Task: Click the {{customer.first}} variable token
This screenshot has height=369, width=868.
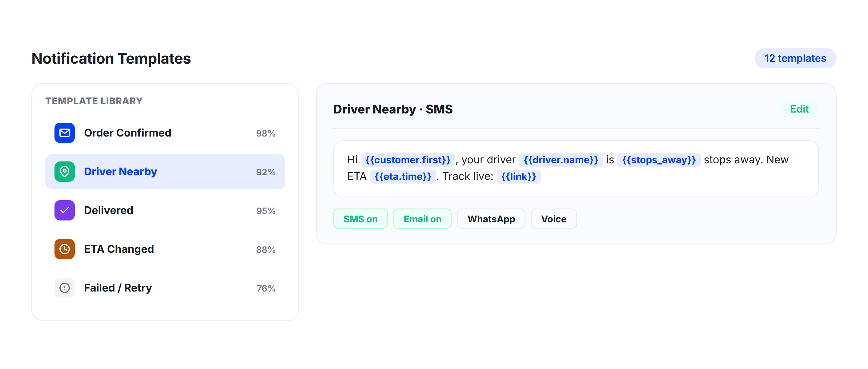Action: (408, 160)
